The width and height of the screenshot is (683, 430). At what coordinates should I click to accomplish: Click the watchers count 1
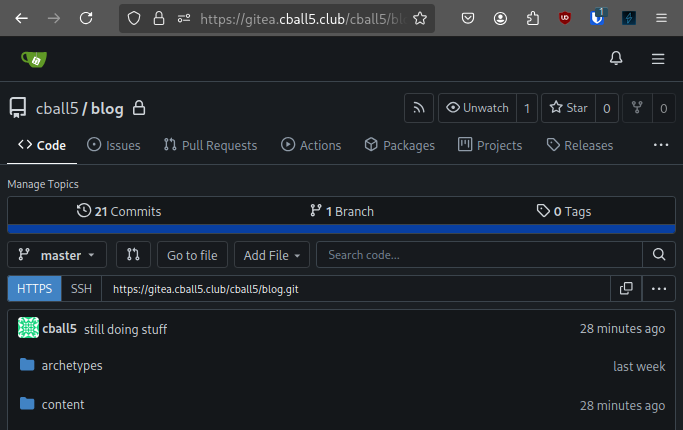pyautogui.click(x=527, y=108)
